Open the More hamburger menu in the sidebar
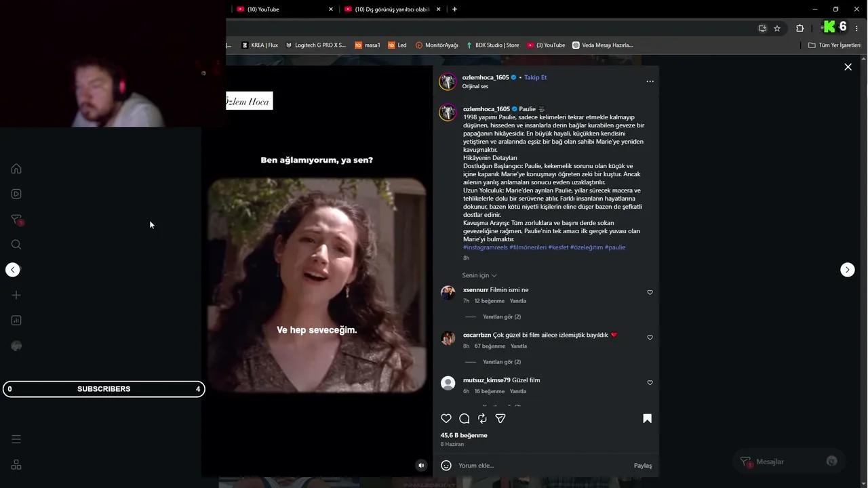 (16, 439)
